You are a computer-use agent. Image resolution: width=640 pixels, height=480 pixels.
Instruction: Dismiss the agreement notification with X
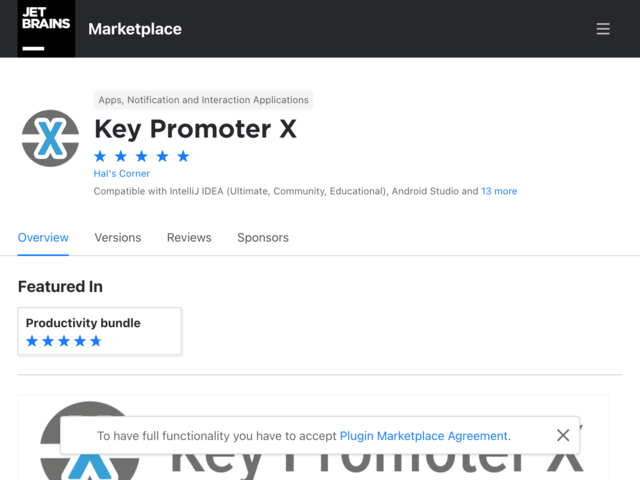pos(563,436)
